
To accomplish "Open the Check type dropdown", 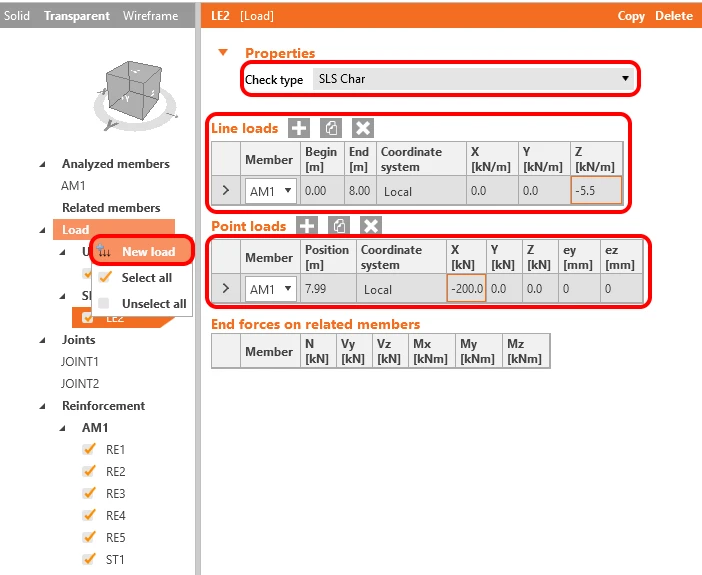I will tap(473, 79).
